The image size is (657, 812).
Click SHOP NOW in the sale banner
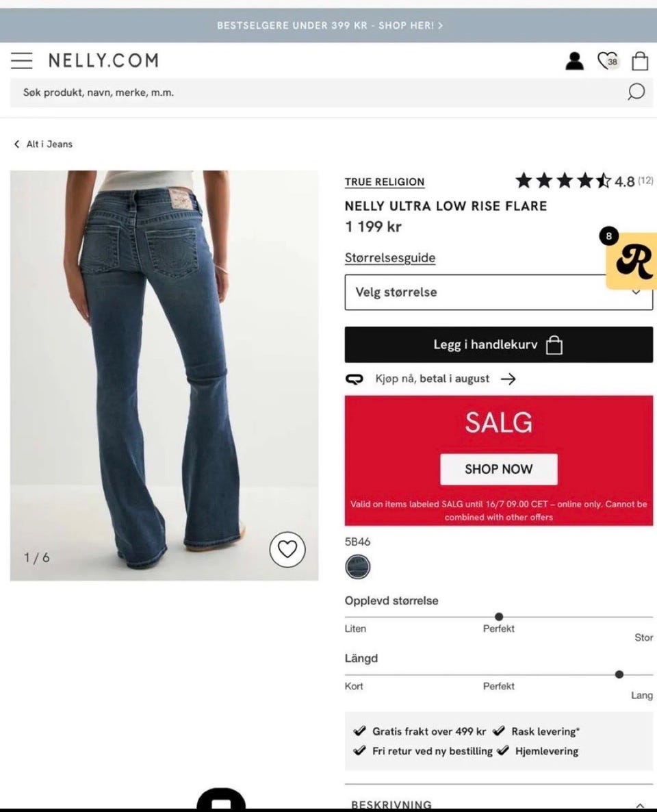coord(499,469)
